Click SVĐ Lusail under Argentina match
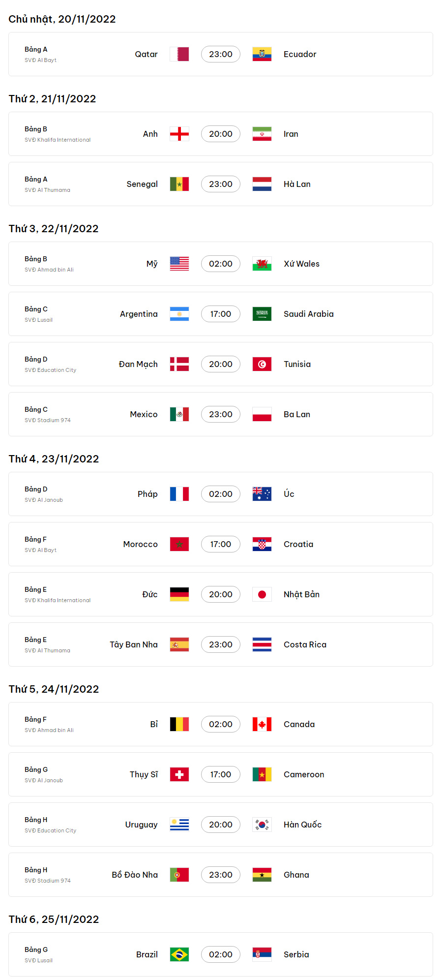Viewport: 442px width, 980px height. point(38,320)
